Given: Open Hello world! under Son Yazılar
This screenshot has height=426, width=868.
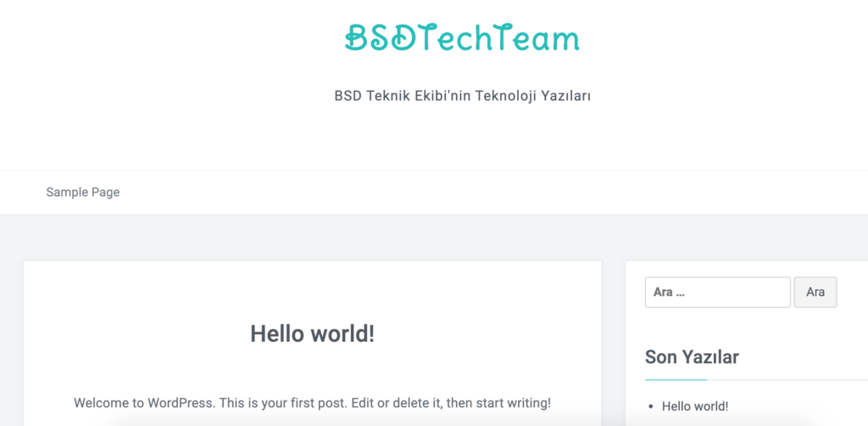Looking at the screenshot, I should pos(695,406).
